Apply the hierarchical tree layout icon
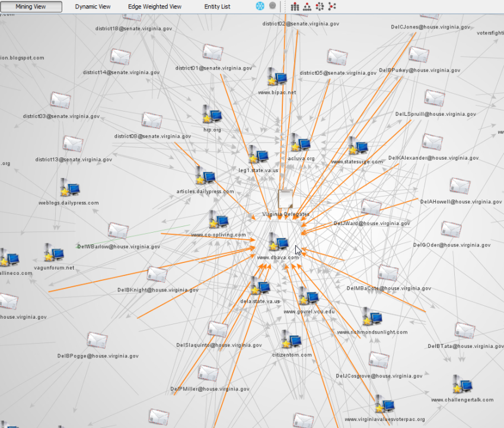Screen dimensions: 504x428 point(307,7)
